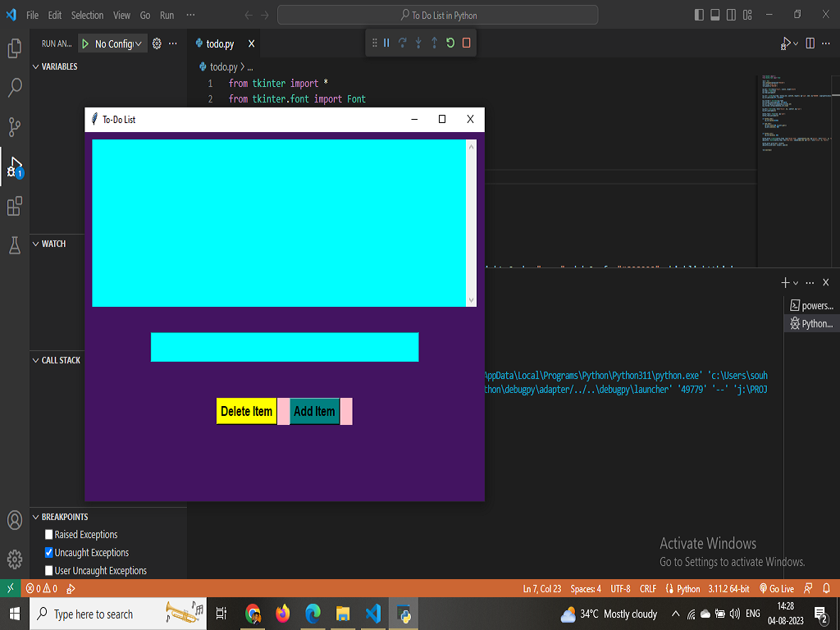840x630 pixels.
Task: Select the Search icon in sidebar
Action: tap(14, 87)
